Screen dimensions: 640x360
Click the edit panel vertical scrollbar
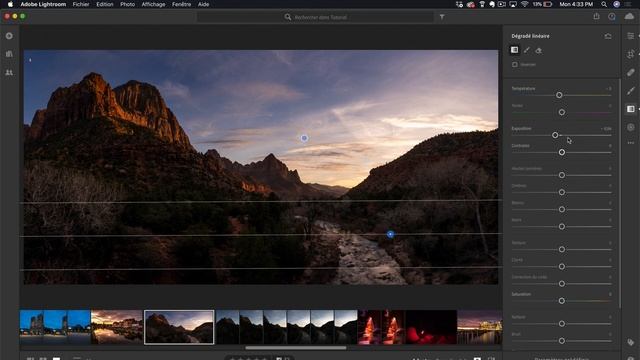click(x=619, y=194)
